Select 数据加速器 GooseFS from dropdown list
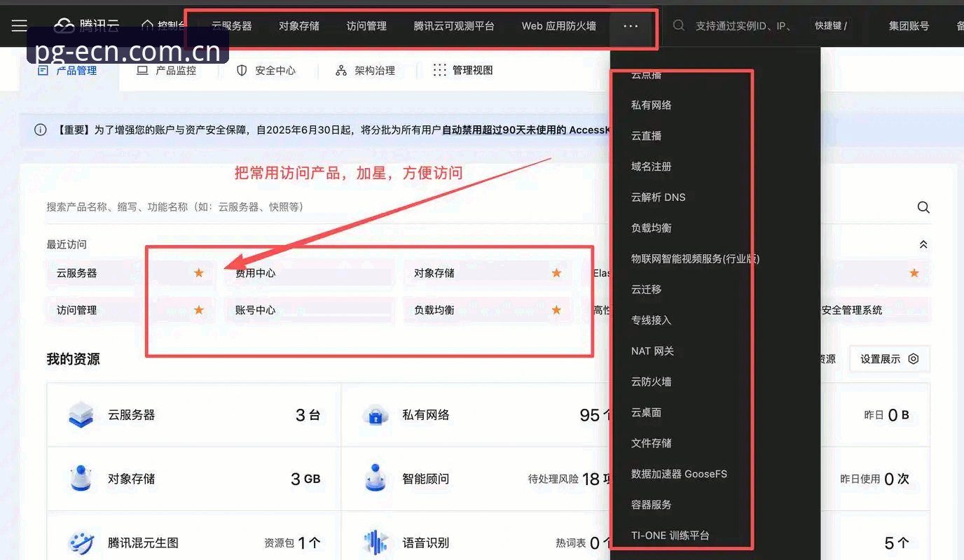 pos(680,474)
